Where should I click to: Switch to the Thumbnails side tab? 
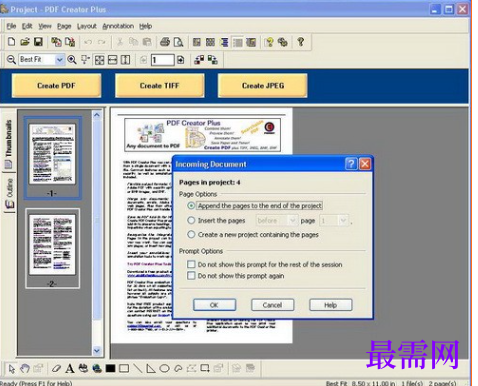9,143
